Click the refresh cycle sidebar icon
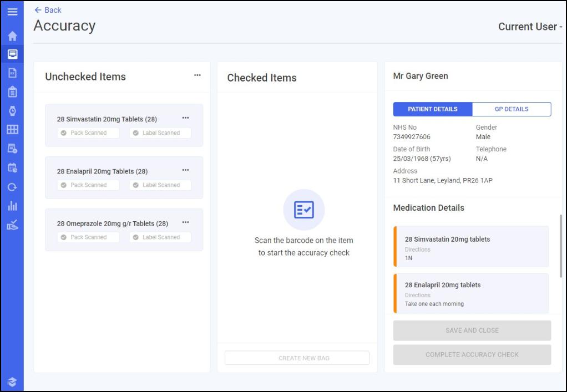Screen dimensions: 567x392 pyautogui.click(x=12, y=187)
